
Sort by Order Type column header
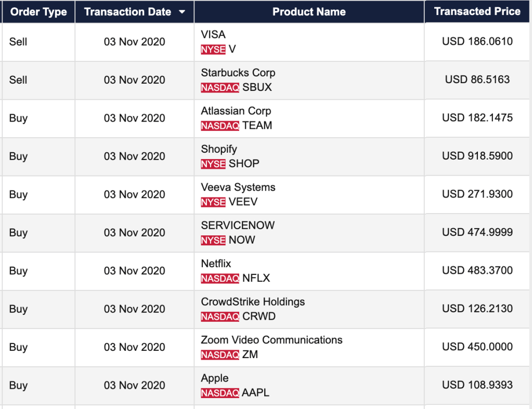coord(38,12)
